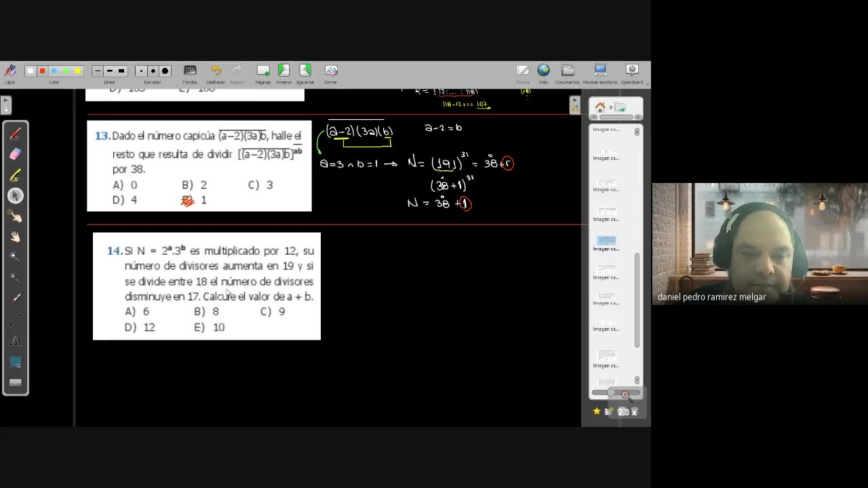
Task: Set medium line width
Action: [x=109, y=70]
